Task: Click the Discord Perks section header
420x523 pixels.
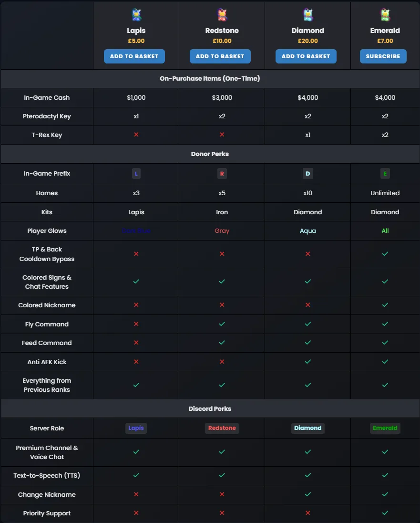Action: [210, 409]
